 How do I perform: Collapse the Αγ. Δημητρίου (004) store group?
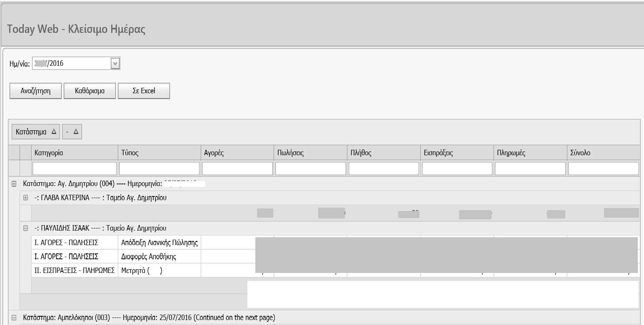click(x=14, y=184)
